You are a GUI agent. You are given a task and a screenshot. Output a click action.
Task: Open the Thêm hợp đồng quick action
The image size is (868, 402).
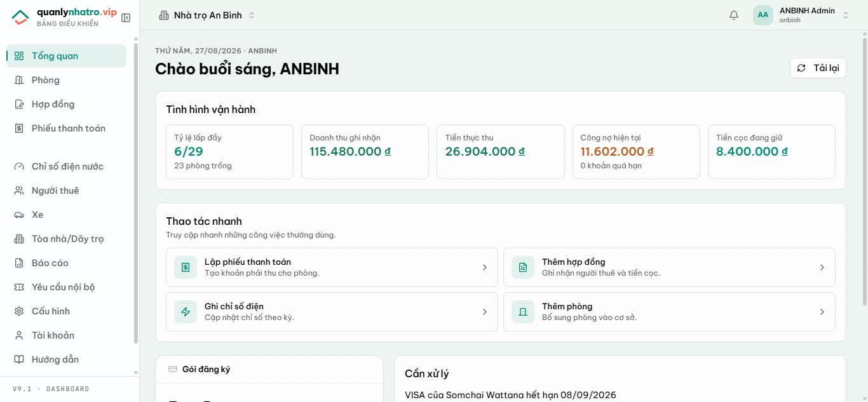pyautogui.click(x=669, y=267)
